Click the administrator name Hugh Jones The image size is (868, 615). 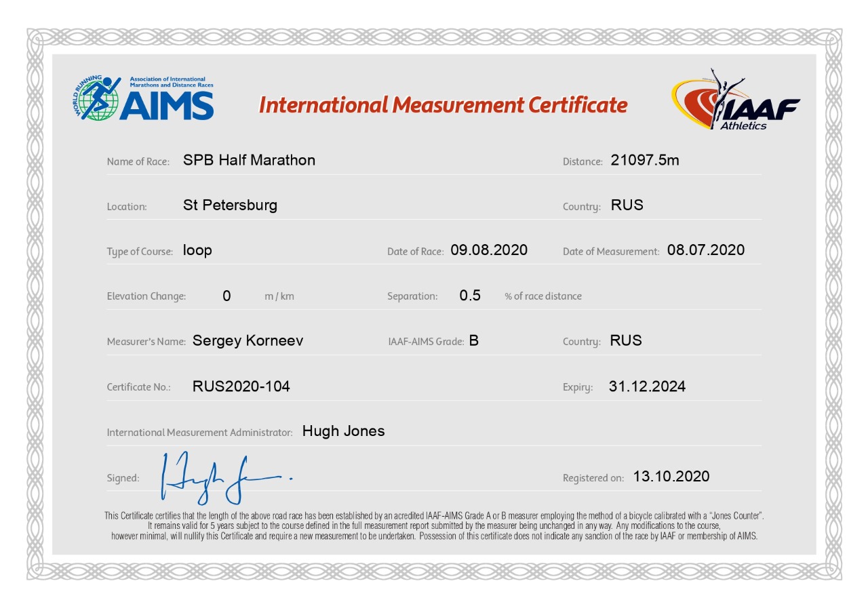(343, 431)
